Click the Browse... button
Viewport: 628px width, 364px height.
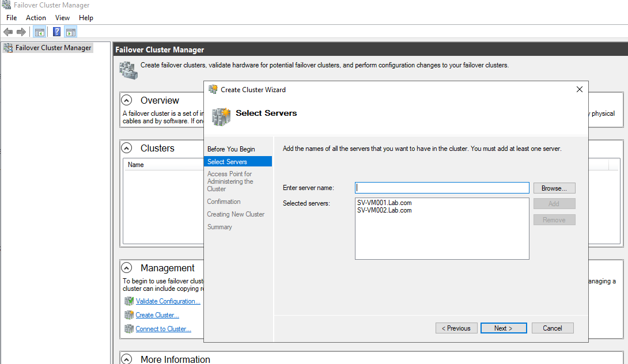554,188
